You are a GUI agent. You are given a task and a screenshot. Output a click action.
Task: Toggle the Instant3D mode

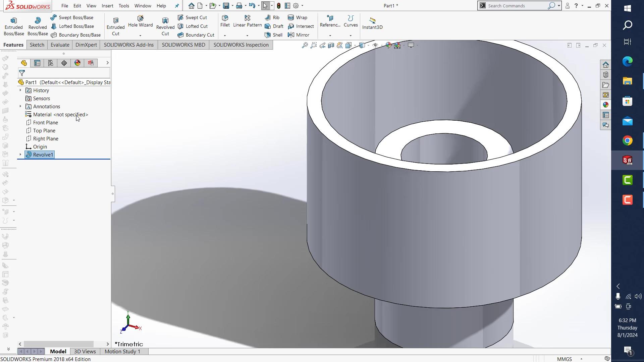point(372,23)
